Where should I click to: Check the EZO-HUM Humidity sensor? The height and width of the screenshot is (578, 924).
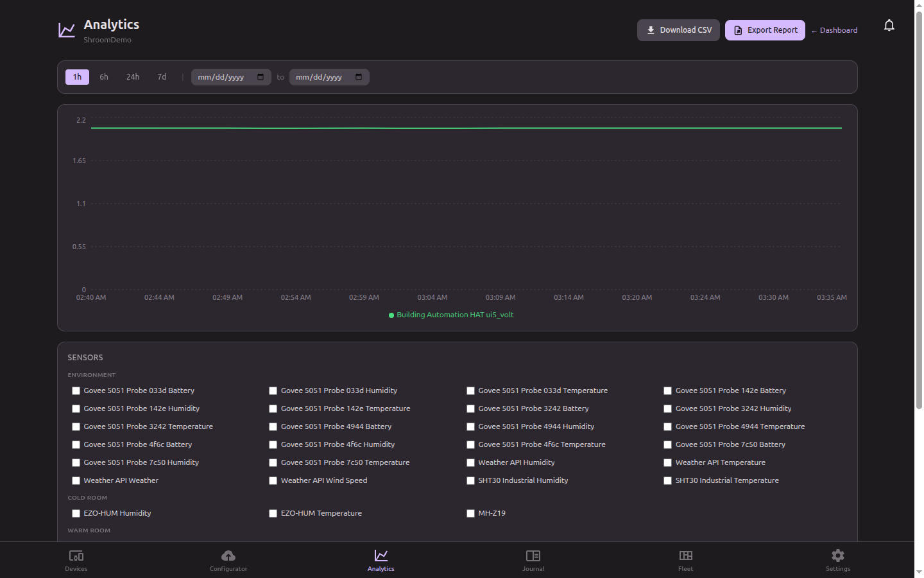point(76,513)
